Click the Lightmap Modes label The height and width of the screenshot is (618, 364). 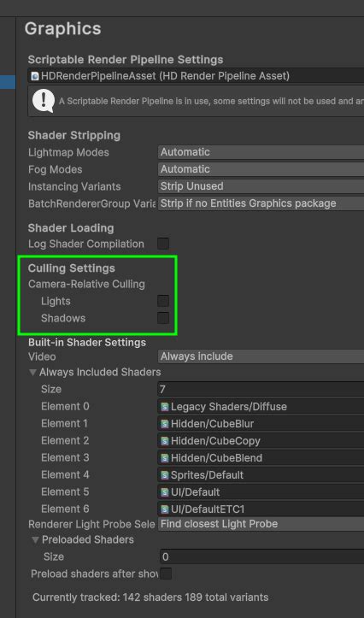pyautogui.click(x=68, y=152)
